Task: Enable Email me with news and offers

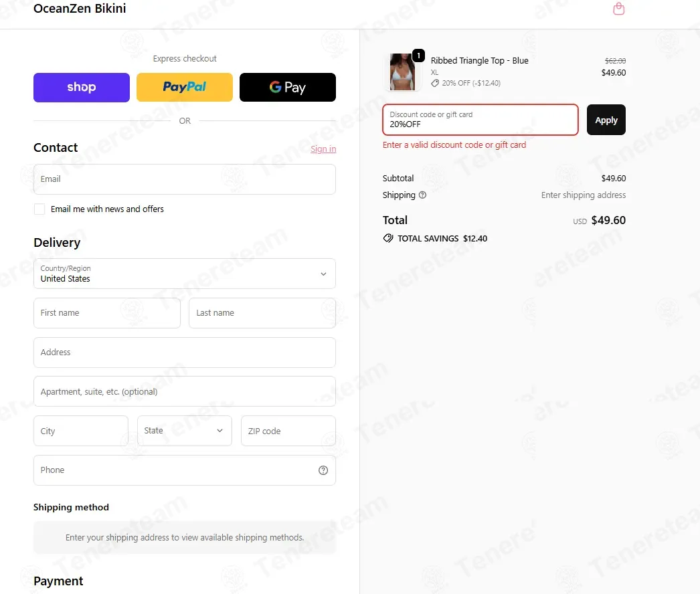Action: (39, 209)
